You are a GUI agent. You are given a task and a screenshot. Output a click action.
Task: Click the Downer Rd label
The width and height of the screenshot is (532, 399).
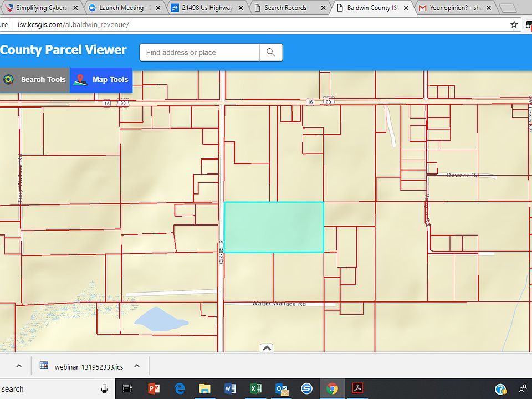pos(462,175)
